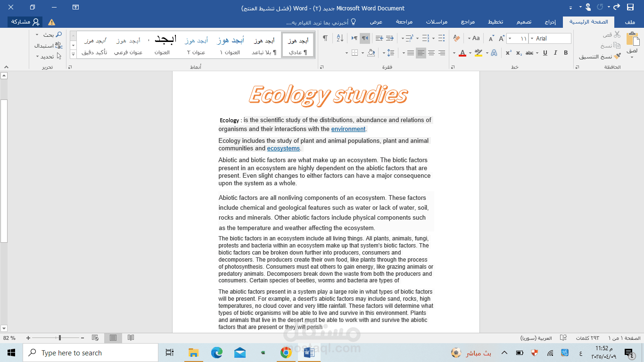Open the ملف (File) tab

coord(630,22)
